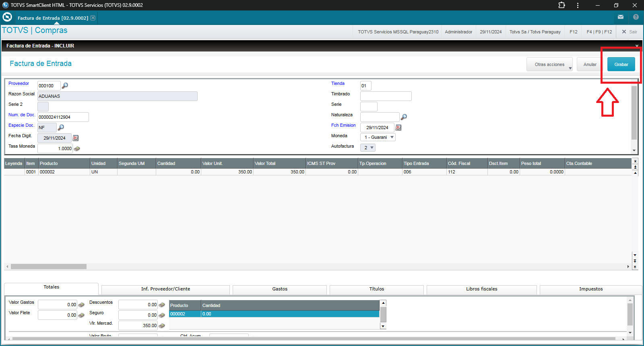This screenshot has width=644, height=346.
Task: Open the Proveedor lookup magnifier
Action: (x=65, y=85)
